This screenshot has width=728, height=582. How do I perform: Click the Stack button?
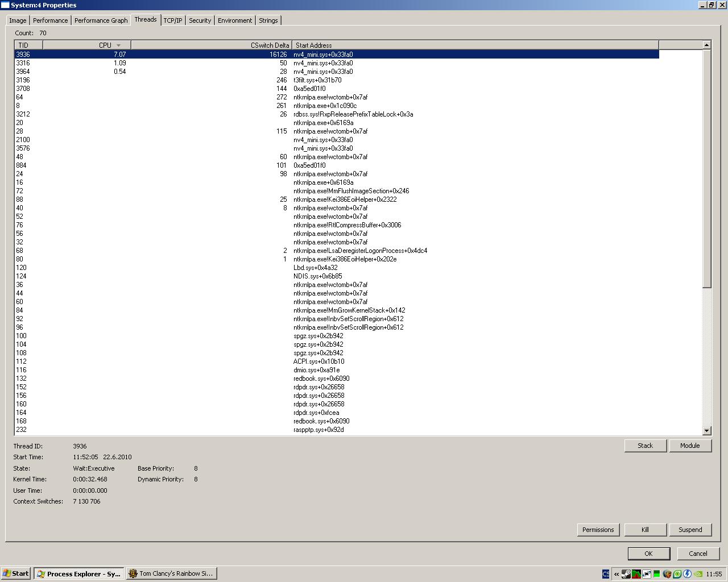[645, 446]
